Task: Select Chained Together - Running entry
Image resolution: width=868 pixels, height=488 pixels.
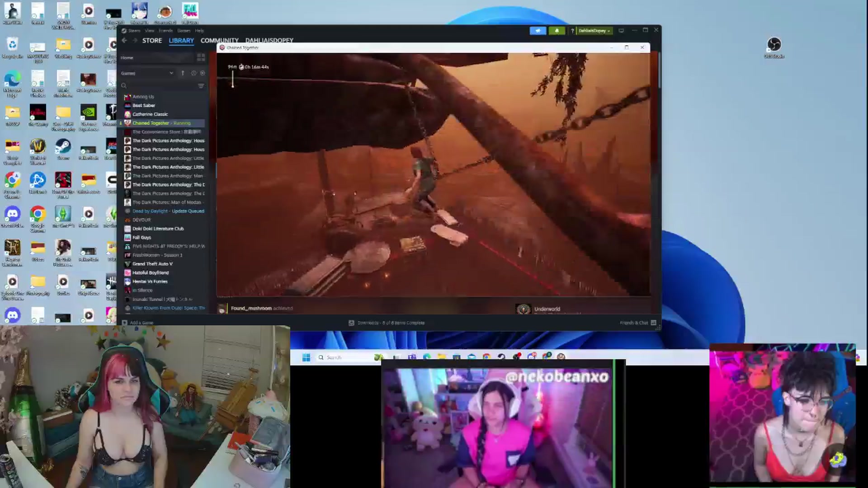Action: [x=163, y=123]
